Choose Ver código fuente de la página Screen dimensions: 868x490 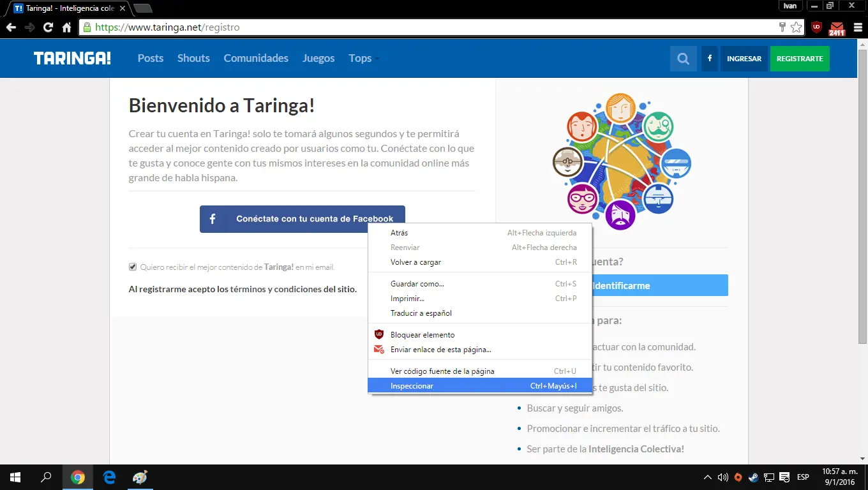(x=480, y=371)
